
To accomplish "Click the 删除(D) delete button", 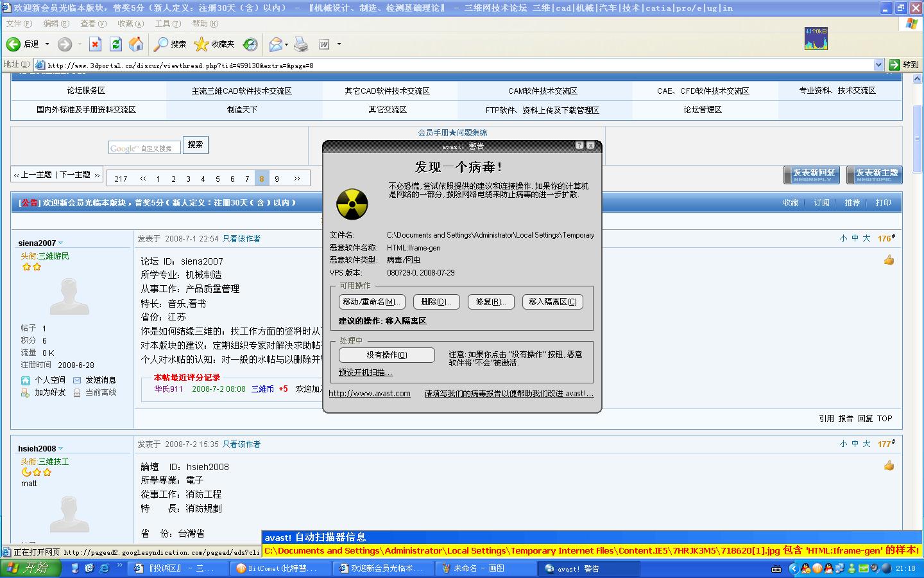I will click(436, 302).
